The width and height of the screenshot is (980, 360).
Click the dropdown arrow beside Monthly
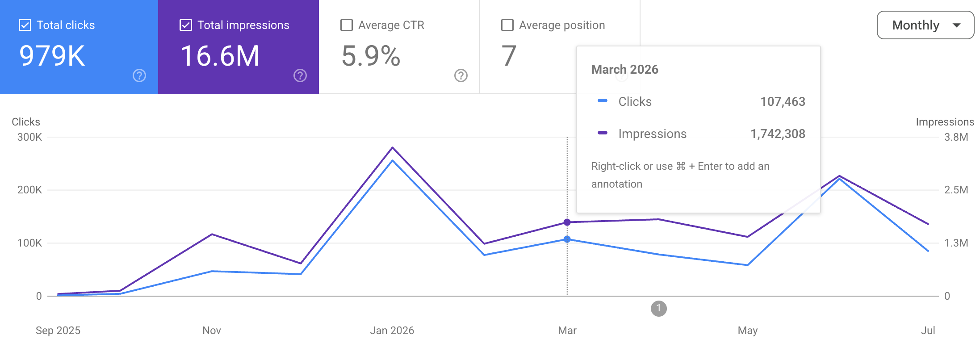point(956,25)
